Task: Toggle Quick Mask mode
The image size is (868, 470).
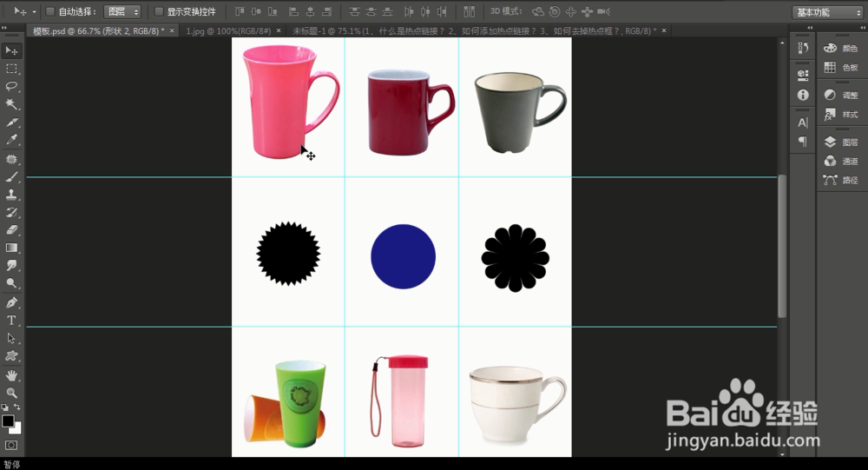Action: (x=11, y=446)
